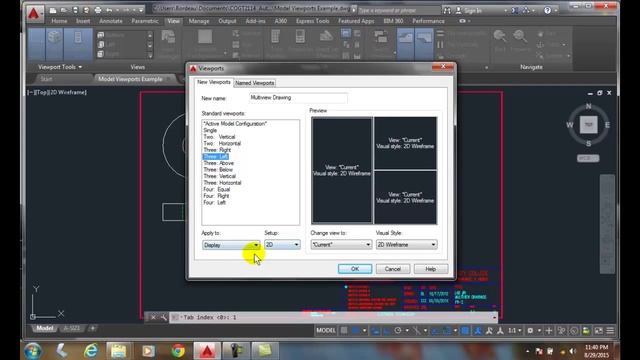Viewport: 640px width, 360px height.
Task: Toggle the UCS Icon button in Viewport Tools
Action: pyautogui.click(x=37, y=44)
